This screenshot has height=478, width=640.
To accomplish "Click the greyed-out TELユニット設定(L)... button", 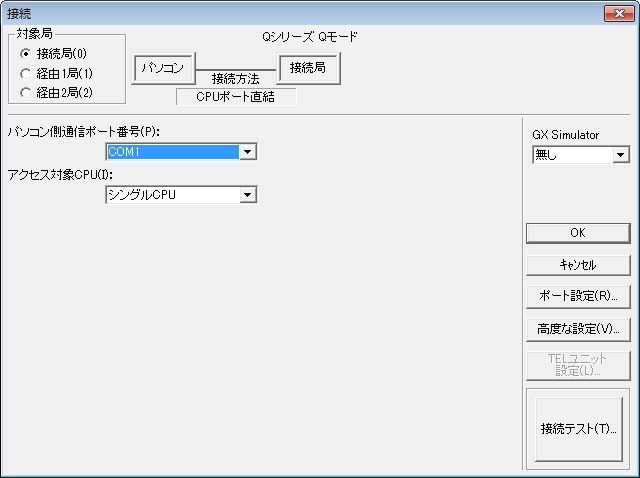I will (578, 365).
